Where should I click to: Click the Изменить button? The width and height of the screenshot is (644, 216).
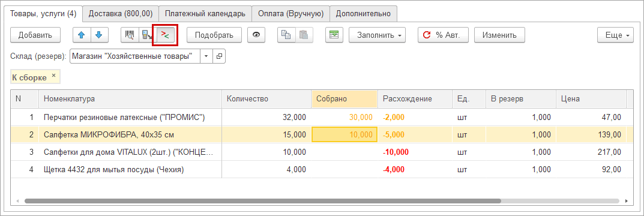point(499,35)
